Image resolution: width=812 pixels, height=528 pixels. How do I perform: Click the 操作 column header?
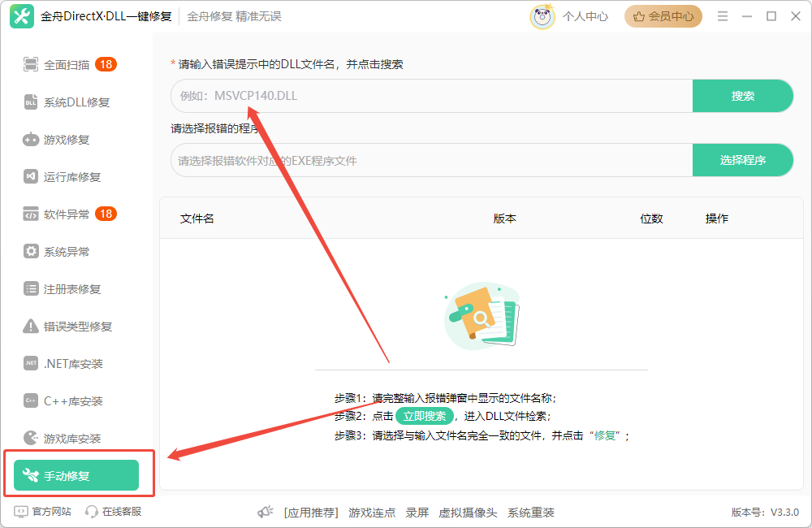717,219
